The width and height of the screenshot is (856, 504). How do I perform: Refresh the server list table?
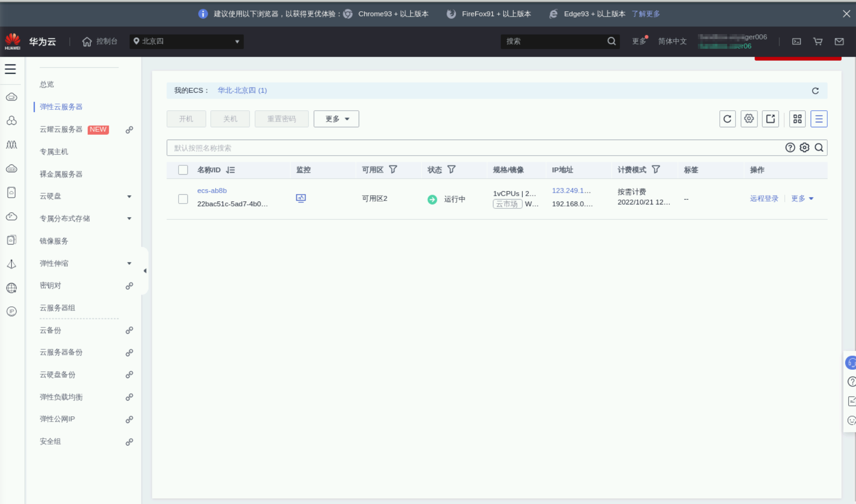click(x=727, y=119)
